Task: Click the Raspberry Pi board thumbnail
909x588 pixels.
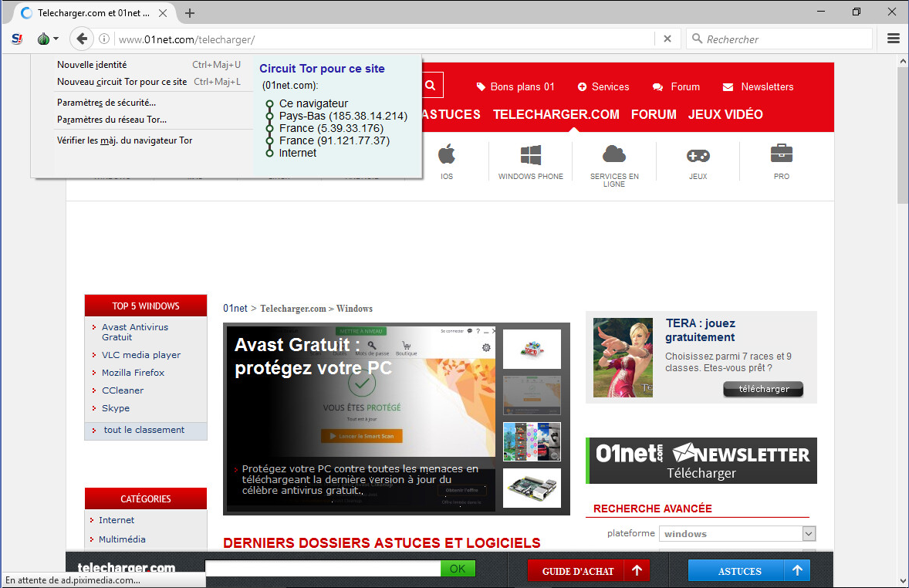Action: point(532,488)
